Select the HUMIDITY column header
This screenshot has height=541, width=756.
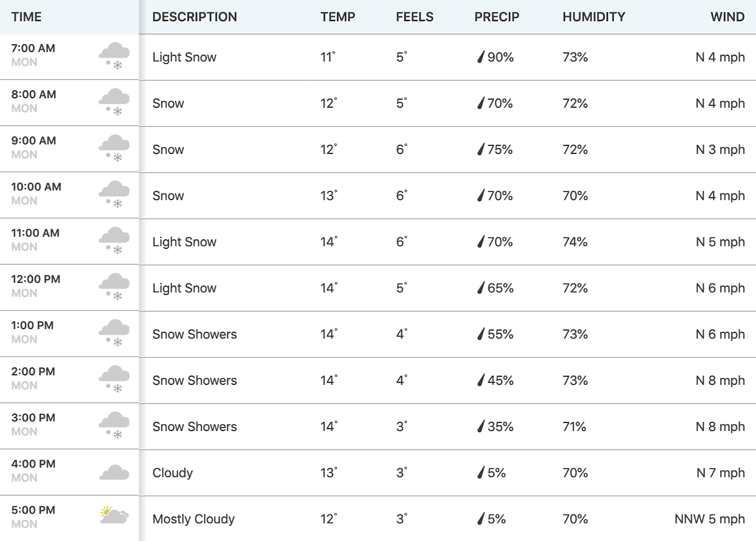(594, 17)
